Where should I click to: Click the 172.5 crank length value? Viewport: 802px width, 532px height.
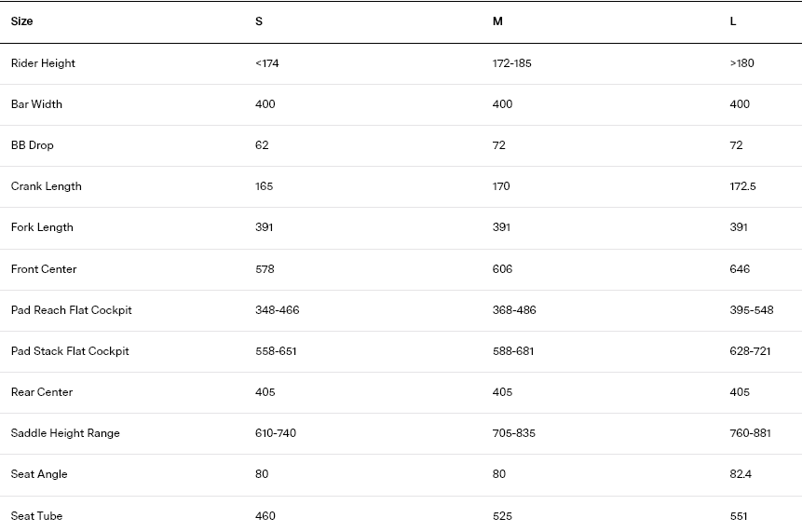click(x=742, y=186)
